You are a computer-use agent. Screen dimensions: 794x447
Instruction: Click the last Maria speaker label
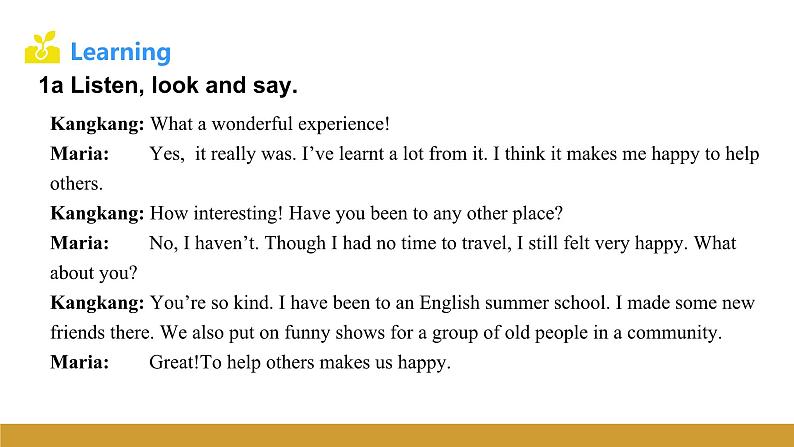[x=80, y=362]
